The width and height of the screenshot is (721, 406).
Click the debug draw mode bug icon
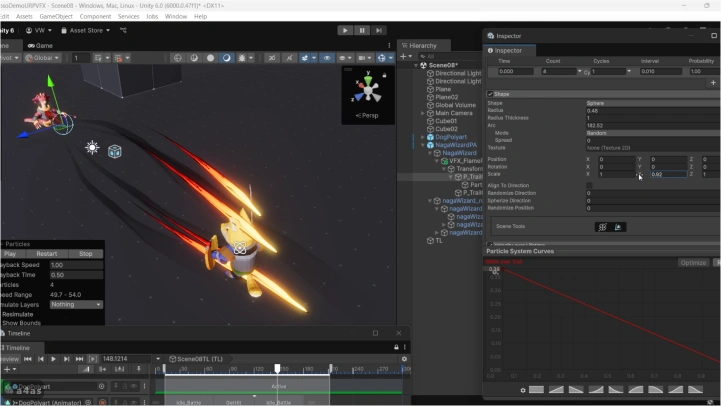coord(242,58)
